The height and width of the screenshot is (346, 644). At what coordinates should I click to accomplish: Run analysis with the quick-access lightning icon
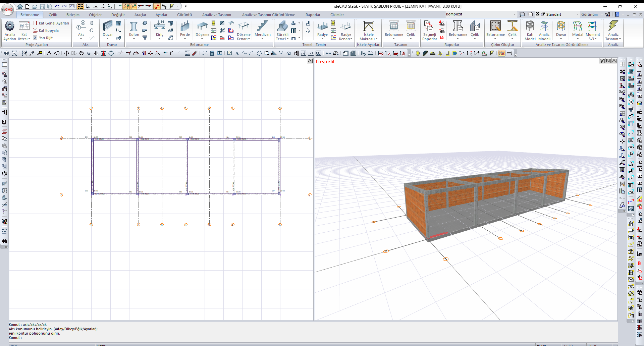172,6
